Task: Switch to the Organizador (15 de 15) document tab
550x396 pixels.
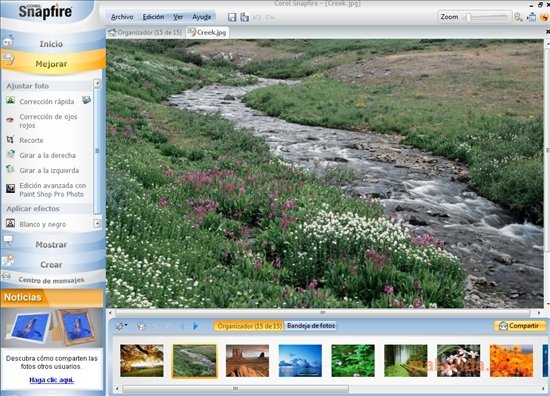Action: 146,33
